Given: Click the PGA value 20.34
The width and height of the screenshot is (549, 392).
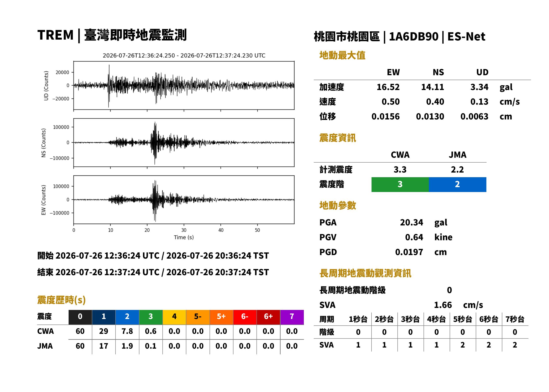Looking at the screenshot, I should point(411,222).
